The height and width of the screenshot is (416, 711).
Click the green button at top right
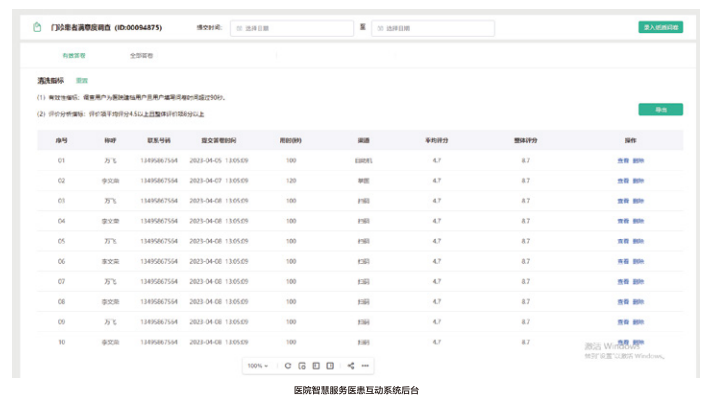660,27
